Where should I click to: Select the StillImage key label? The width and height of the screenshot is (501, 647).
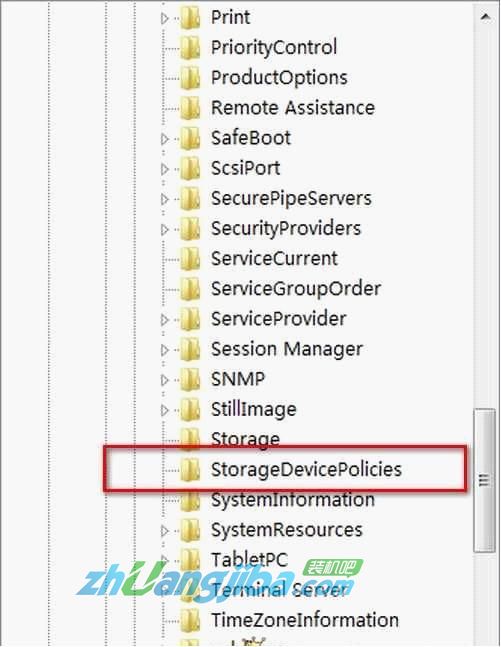(253, 409)
